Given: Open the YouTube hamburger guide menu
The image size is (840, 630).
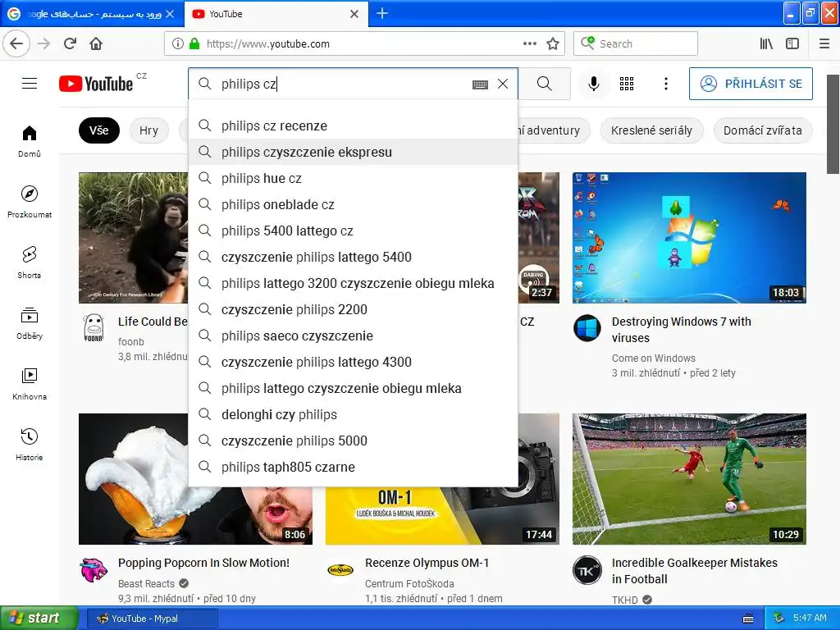Looking at the screenshot, I should tap(30, 84).
